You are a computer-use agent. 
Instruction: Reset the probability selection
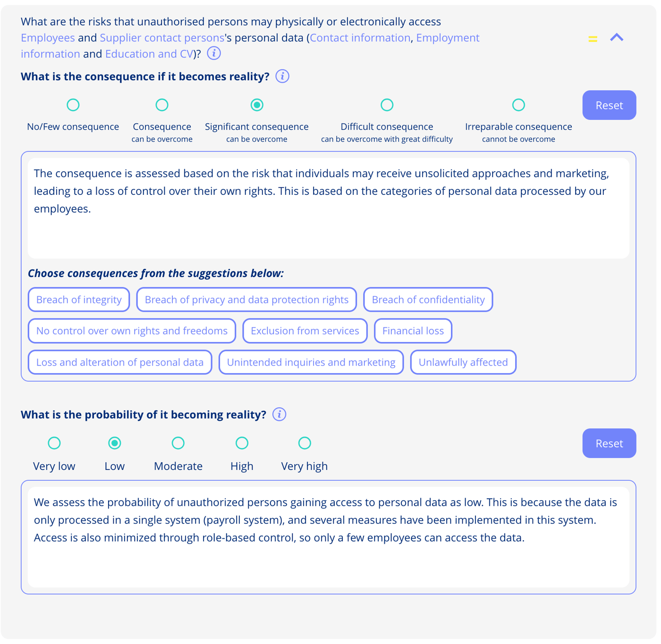point(609,443)
